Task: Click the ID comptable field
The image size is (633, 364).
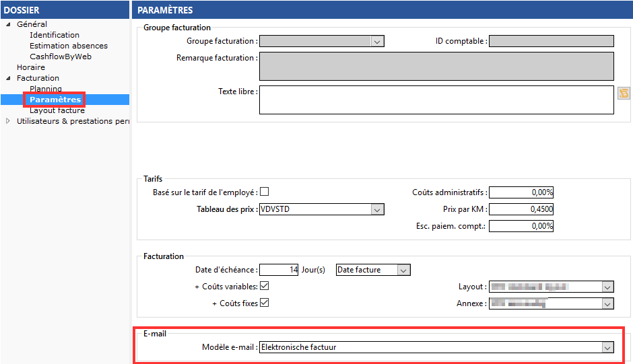Action: point(552,41)
